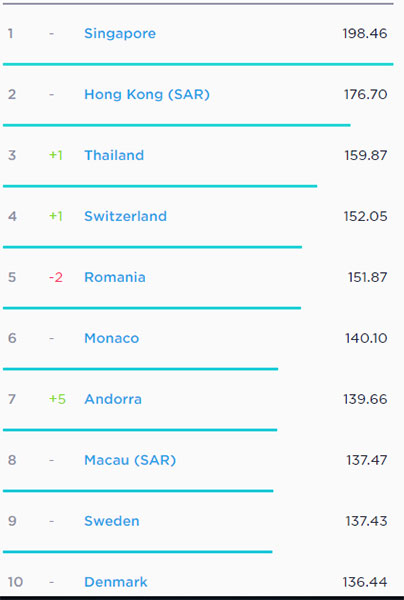Open the Hong Kong (SAR) link
The width and height of the screenshot is (404, 600).
[147, 95]
